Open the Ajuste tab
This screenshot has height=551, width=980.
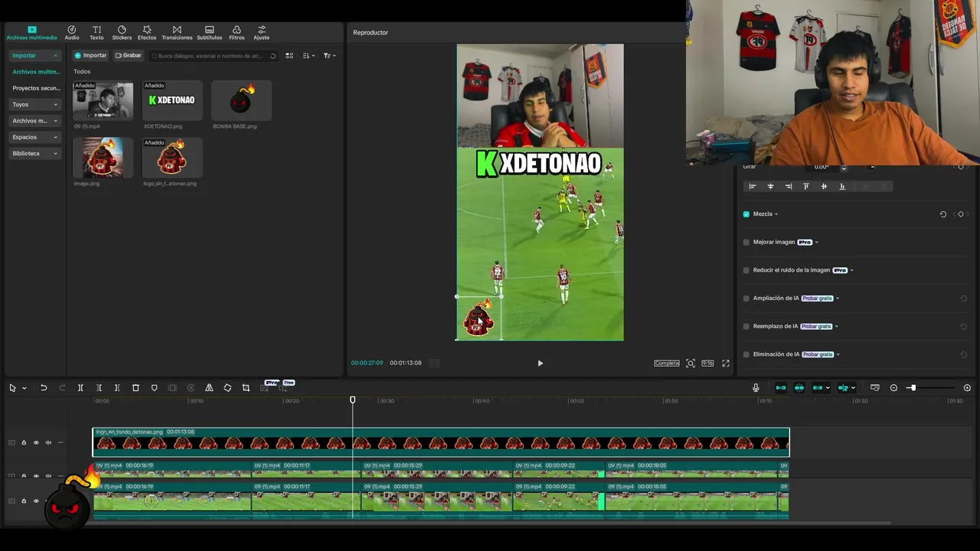point(261,33)
